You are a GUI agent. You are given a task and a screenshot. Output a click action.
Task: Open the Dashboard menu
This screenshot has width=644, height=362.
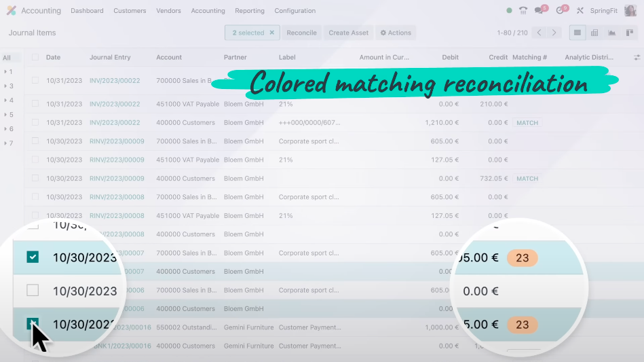(87, 11)
